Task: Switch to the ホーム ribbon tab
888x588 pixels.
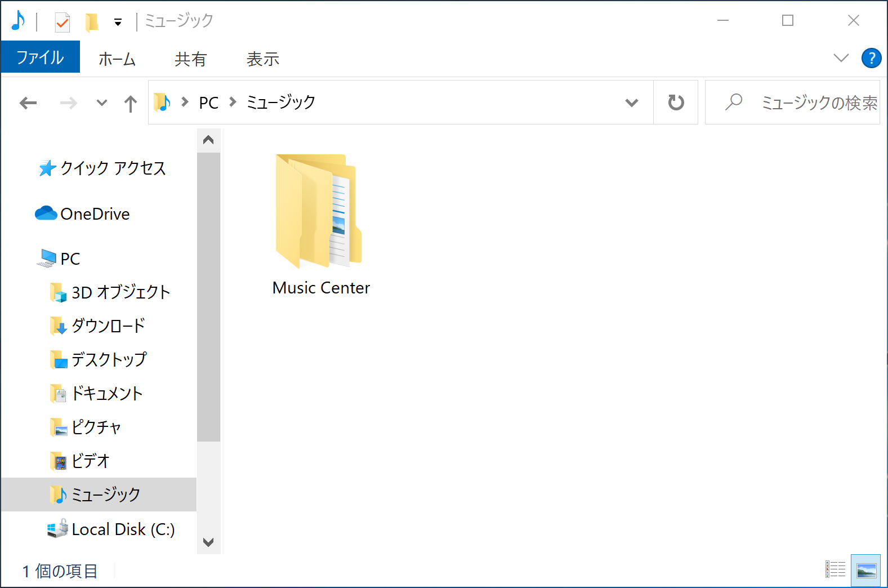Action: pos(117,59)
